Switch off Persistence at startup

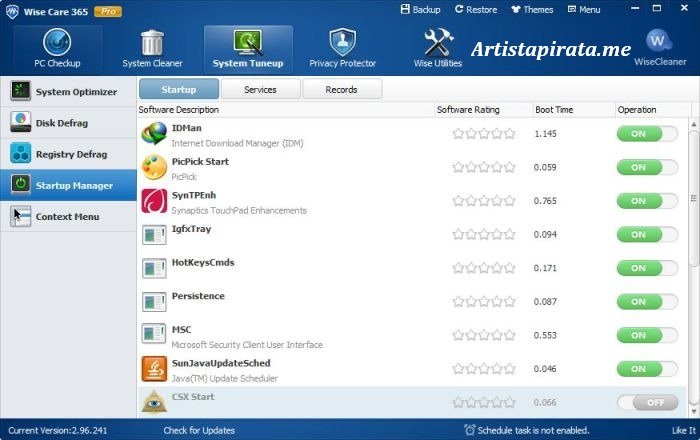[x=647, y=302]
